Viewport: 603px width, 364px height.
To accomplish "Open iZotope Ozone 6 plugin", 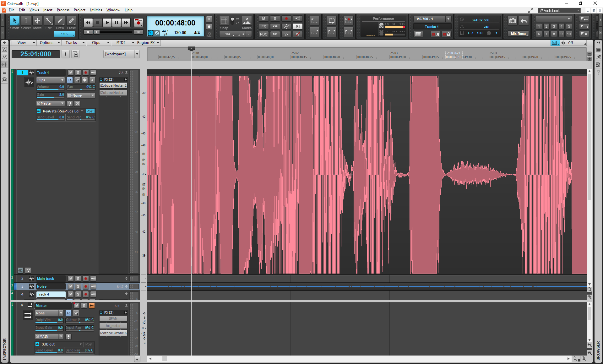I will pos(113,333).
